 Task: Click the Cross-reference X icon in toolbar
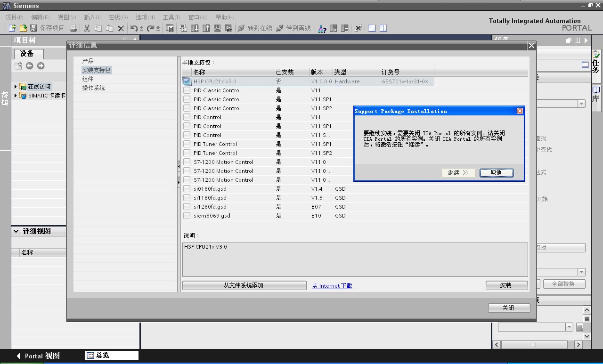[x=358, y=28]
